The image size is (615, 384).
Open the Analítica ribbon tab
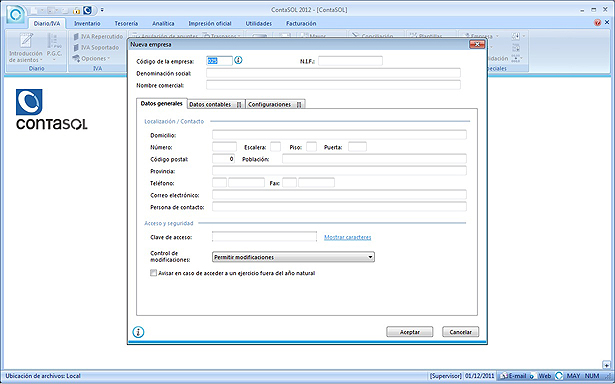[x=163, y=24]
